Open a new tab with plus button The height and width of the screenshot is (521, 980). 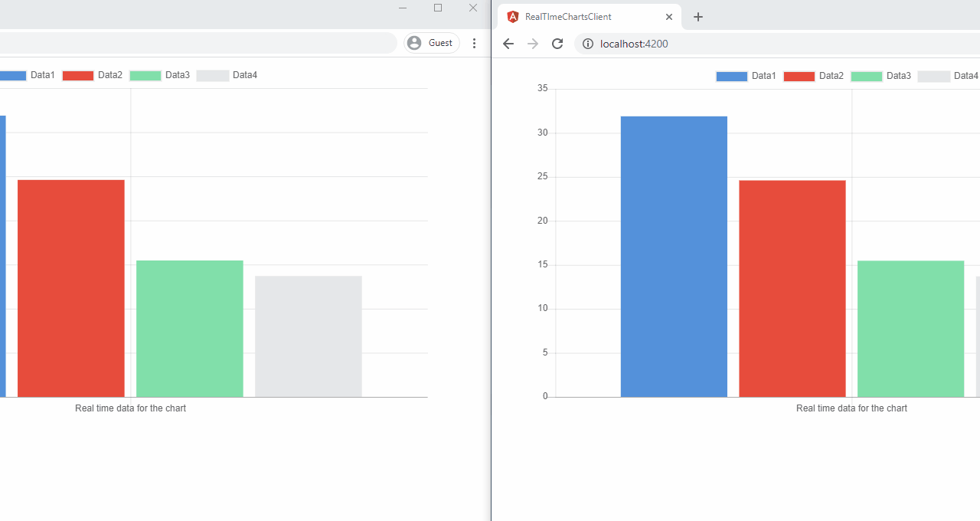pyautogui.click(x=697, y=17)
